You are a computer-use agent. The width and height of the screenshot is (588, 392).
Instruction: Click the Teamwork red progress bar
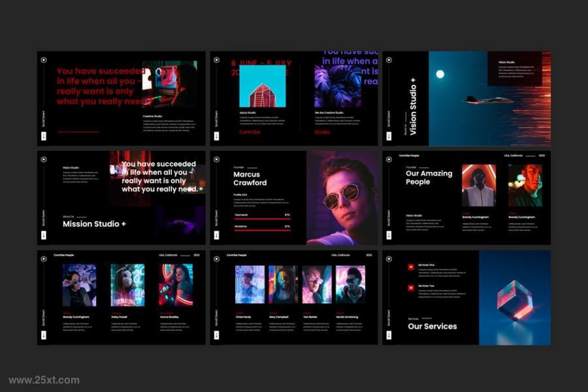[x=262, y=218]
